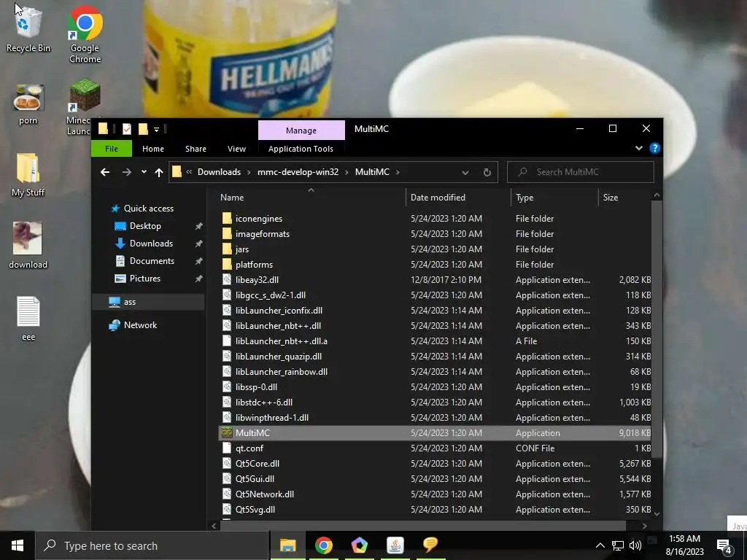
Task: Switch to the Share ribbon tab
Action: point(196,149)
